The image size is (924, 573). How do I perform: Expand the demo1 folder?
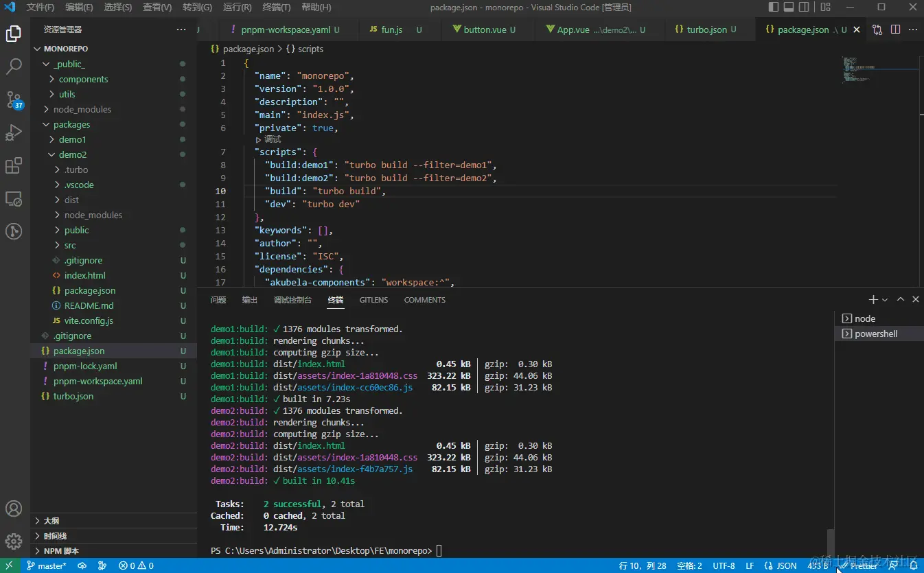(x=72, y=139)
